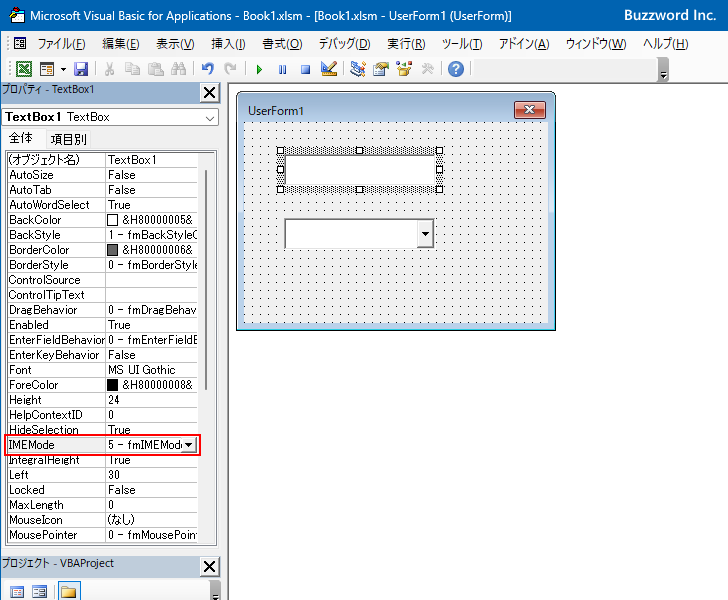Open the IMEMode value dropdown arrow

[188, 445]
